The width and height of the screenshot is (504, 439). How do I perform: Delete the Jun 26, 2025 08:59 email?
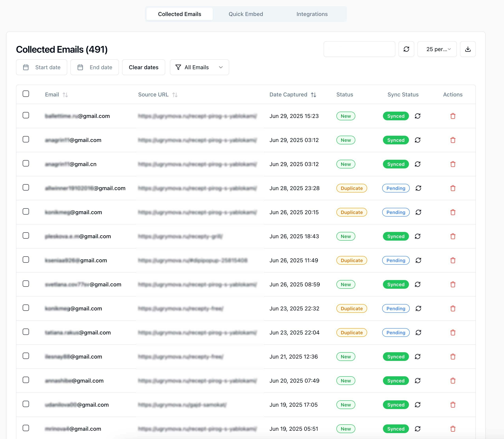453,284
